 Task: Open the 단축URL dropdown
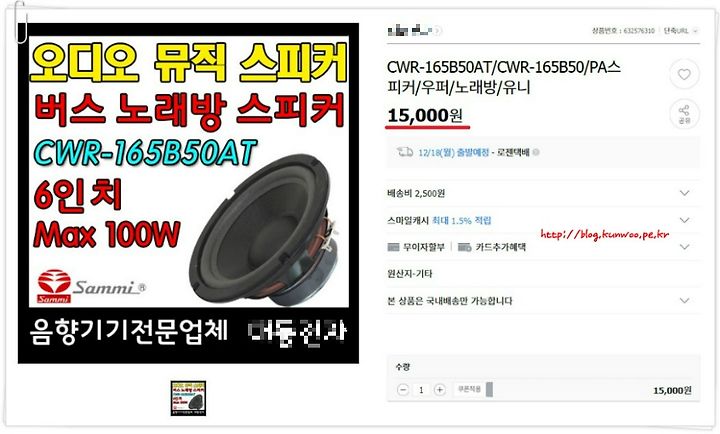(x=681, y=31)
